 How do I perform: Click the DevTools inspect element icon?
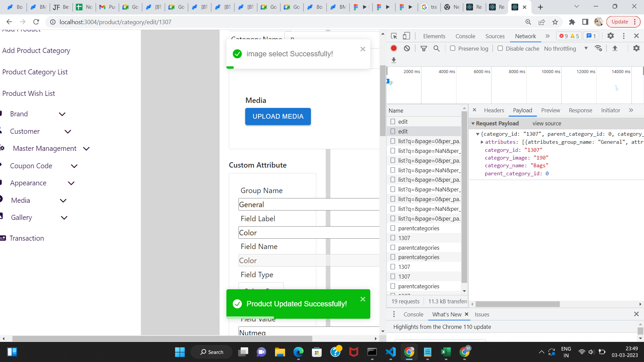click(x=394, y=36)
